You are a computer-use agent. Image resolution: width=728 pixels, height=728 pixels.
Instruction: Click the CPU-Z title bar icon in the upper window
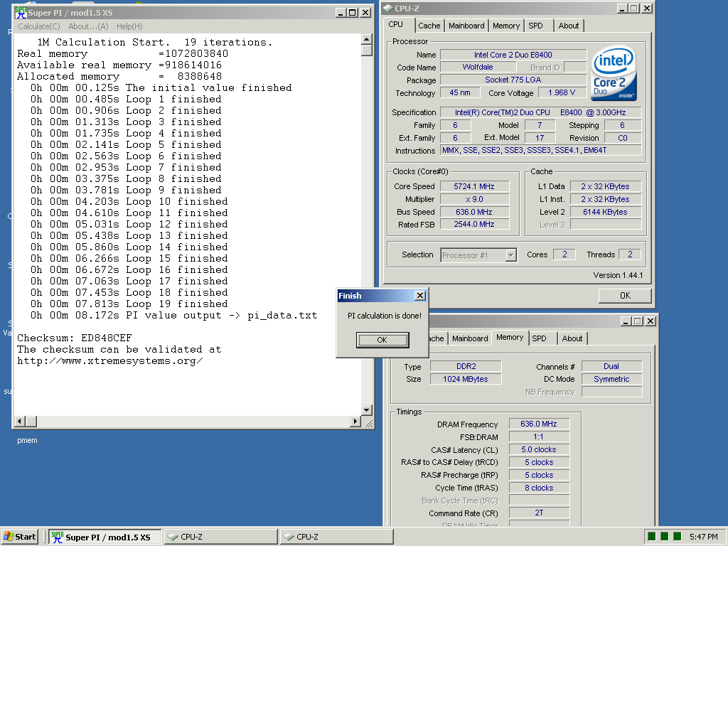(x=388, y=9)
